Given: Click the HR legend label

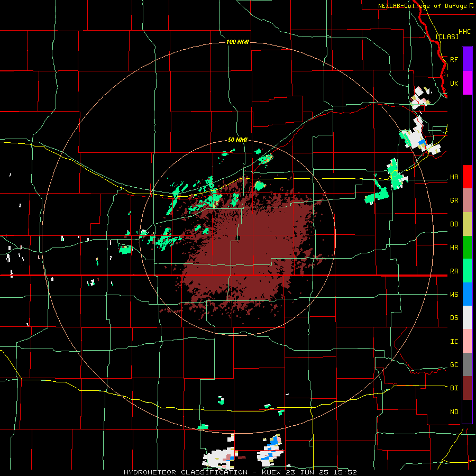Looking at the screenshot, I should click(x=454, y=248).
